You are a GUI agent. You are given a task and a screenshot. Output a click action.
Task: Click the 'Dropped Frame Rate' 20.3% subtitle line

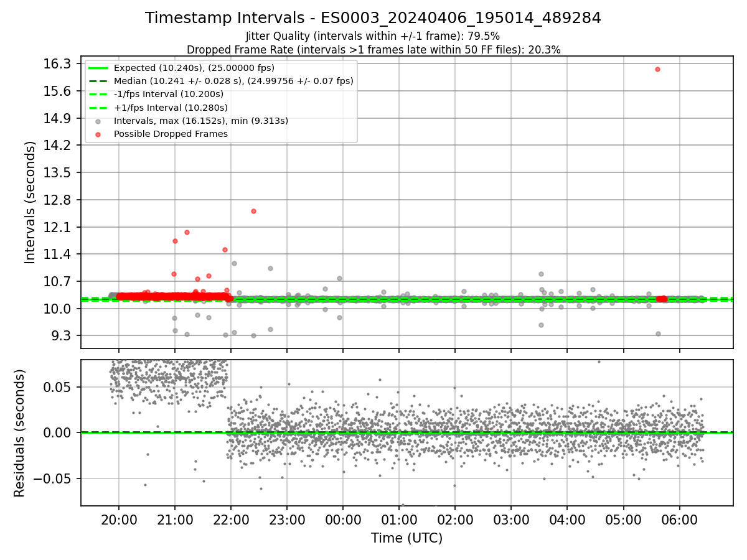coord(374,50)
